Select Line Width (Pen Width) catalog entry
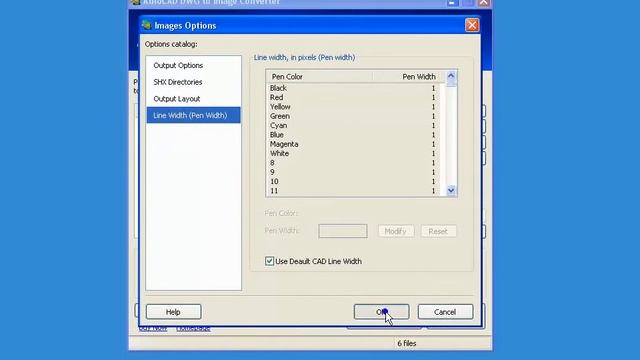The image size is (640, 360). [x=193, y=116]
